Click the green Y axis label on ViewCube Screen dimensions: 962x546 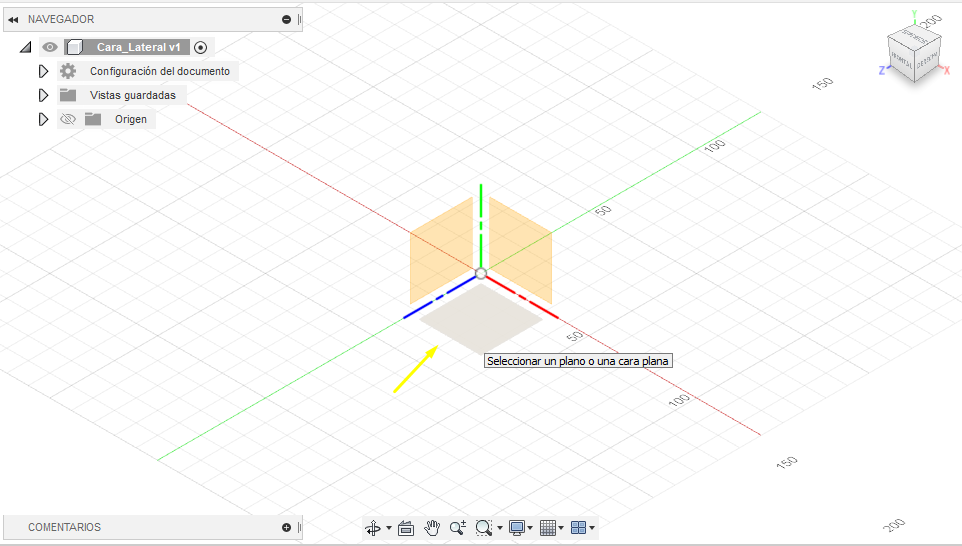pyautogui.click(x=914, y=14)
